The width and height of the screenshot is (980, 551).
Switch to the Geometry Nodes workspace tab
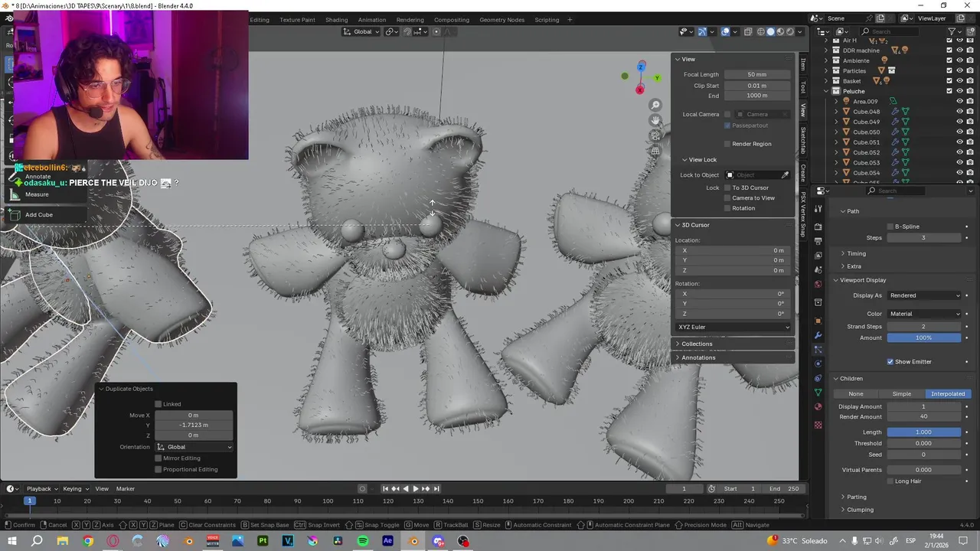point(501,20)
